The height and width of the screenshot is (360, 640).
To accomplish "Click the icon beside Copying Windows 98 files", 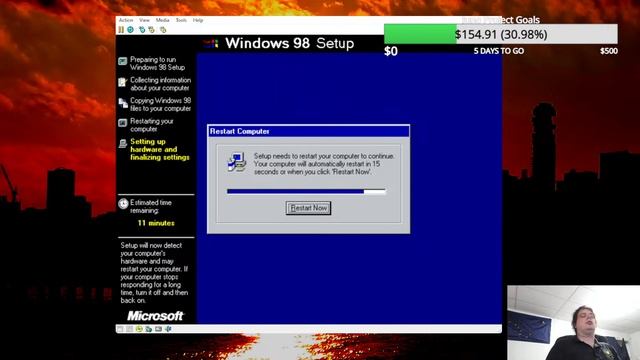I will tap(123, 103).
